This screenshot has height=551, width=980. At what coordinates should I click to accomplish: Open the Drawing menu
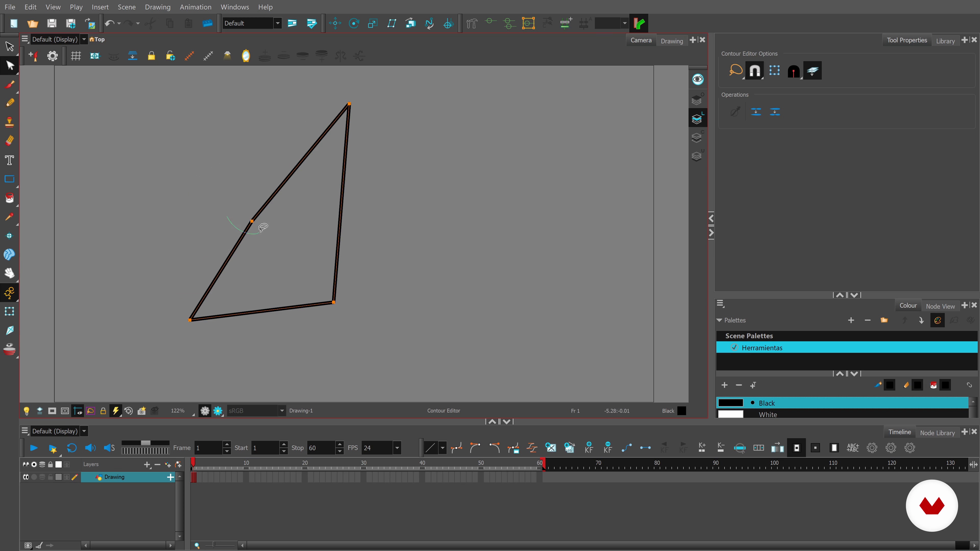(x=157, y=7)
